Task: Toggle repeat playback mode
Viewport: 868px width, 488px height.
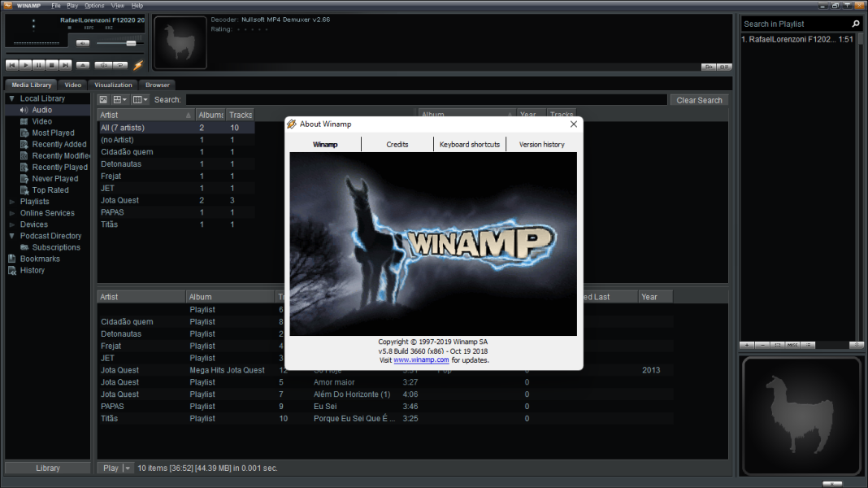Action: point(119,64)
